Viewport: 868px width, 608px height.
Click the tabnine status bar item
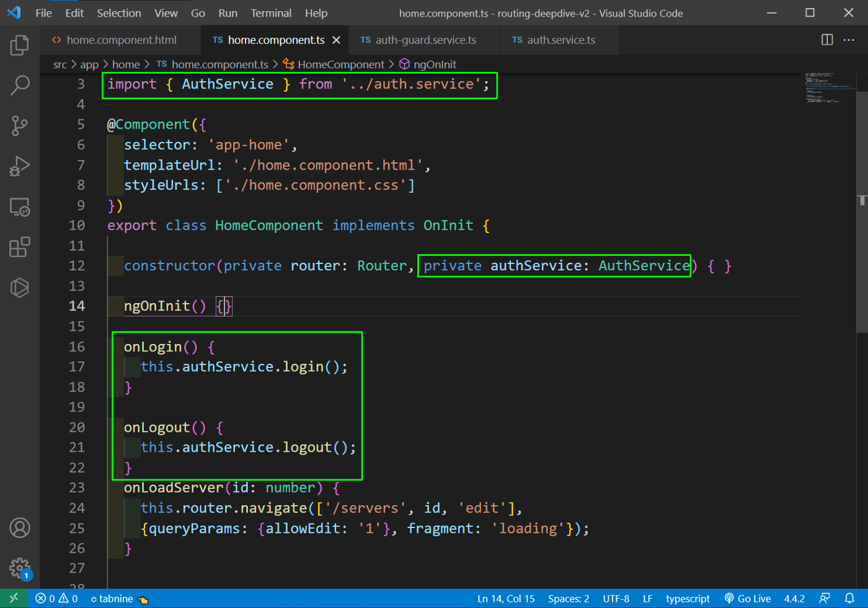(119, 599)
